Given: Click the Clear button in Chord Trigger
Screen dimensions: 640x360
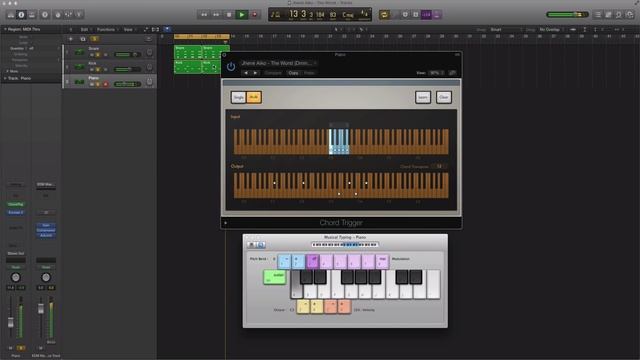Looking at the screenshot, I should pyautogui.click(x=444, y=97).
